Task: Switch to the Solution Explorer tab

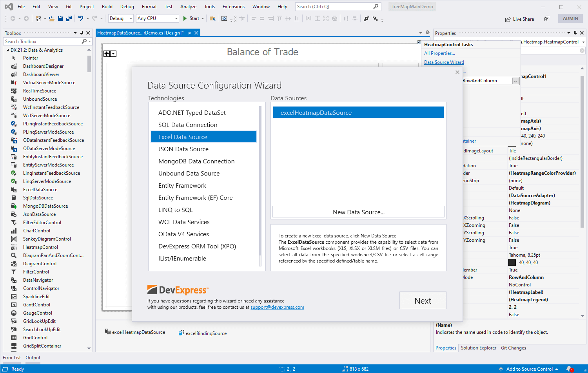Action: coord(479,348)
